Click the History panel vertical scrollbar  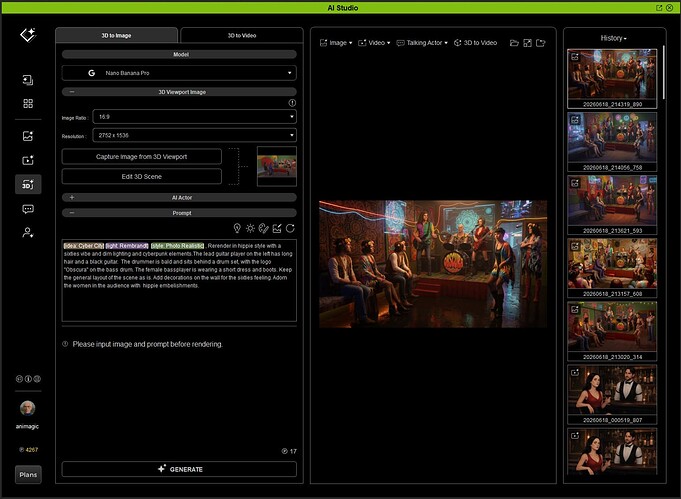(x=663, y=73)
